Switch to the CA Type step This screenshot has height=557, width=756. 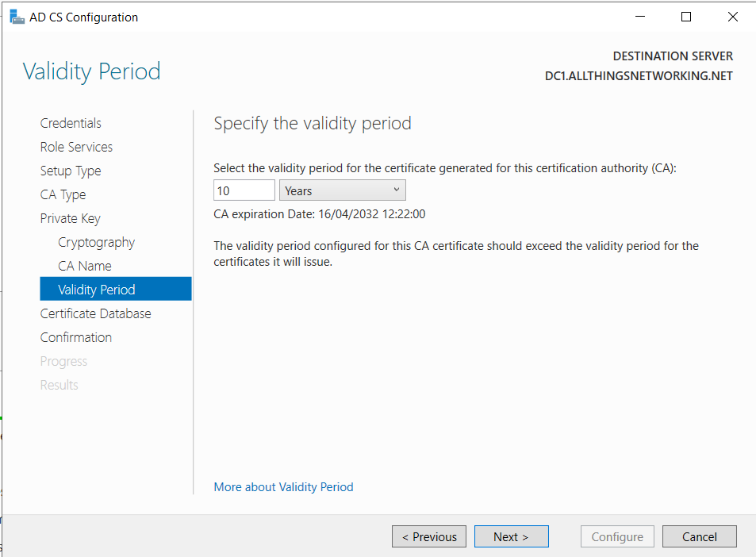tap(63, 195)
